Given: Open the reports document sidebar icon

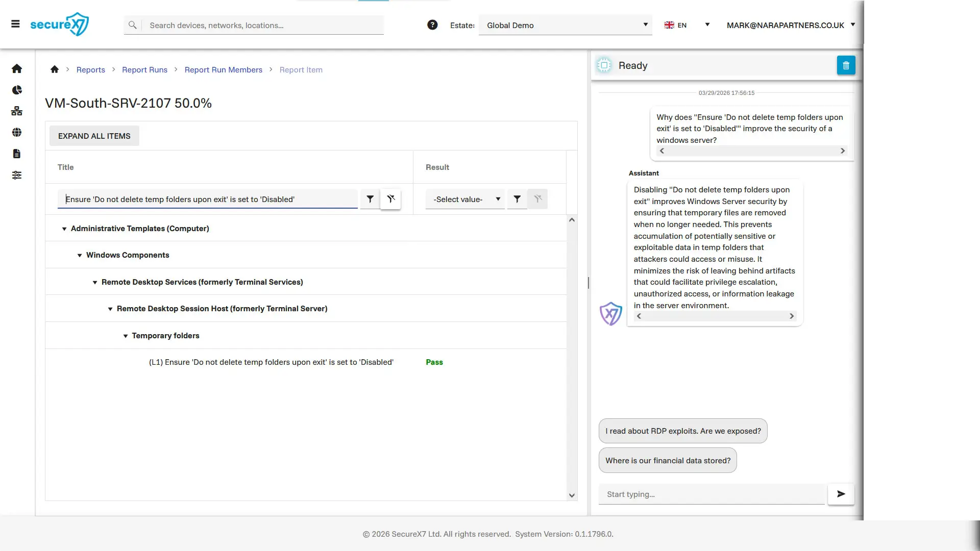Looking at the screenshot, I should 17,154.
